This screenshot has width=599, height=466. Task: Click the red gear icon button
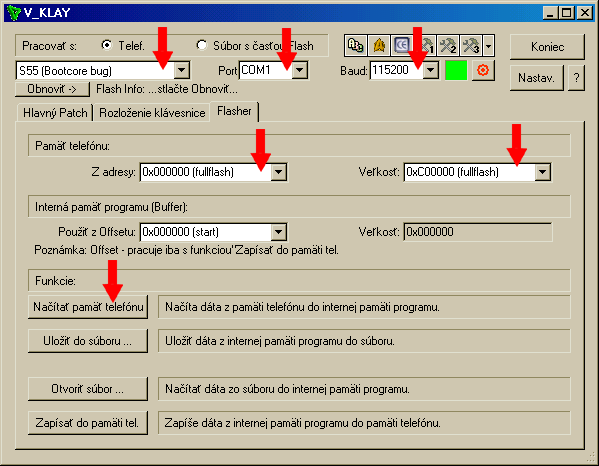tap(483, 70)
